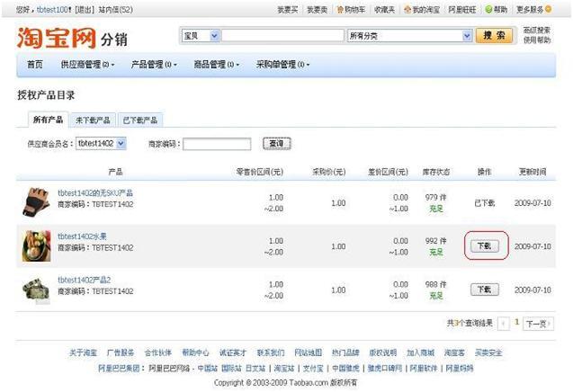This screenshot has width=573, height=392.
Task: Go to 首页 in the navigation bar
Action: (x=35, y=65)
